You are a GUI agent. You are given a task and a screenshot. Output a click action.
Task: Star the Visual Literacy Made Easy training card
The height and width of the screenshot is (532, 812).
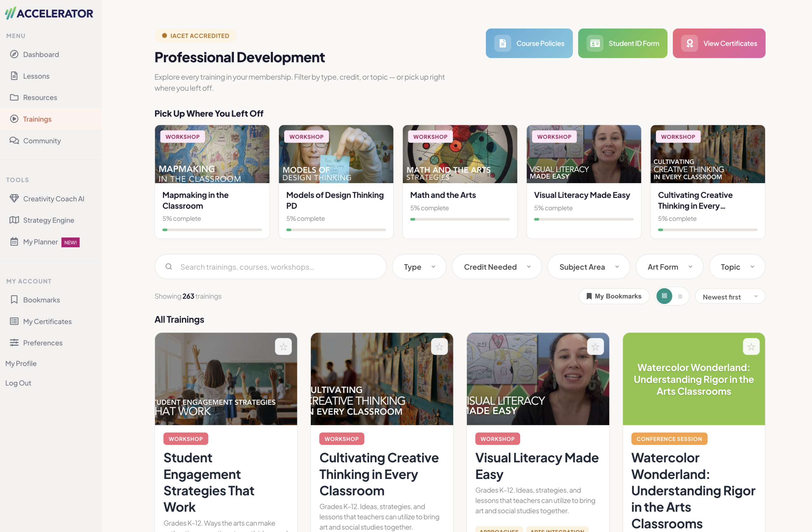[595, 347]
